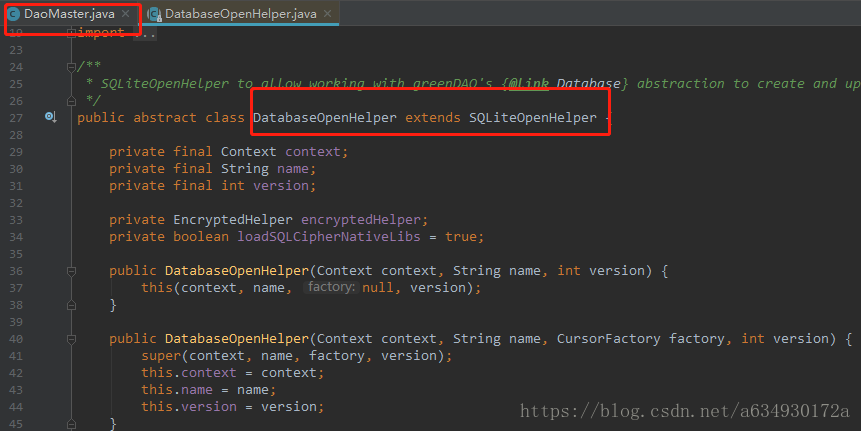Click the 'factory:' parameter hint on line 37

[331, 287]
